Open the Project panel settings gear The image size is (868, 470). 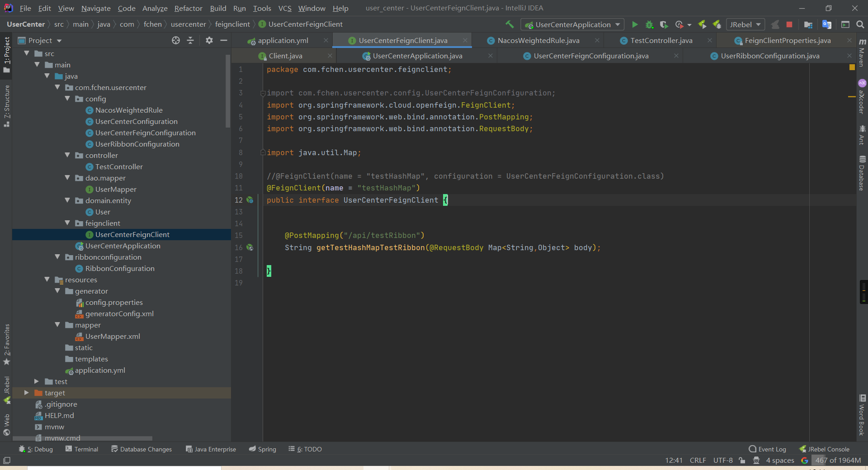[x=209, y=40]
